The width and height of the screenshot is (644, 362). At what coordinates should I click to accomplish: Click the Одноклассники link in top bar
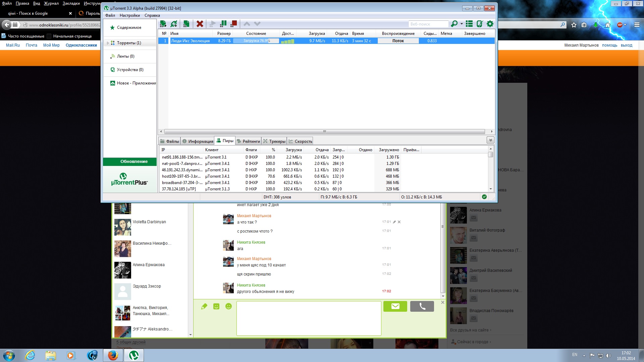tap(81, 45)
